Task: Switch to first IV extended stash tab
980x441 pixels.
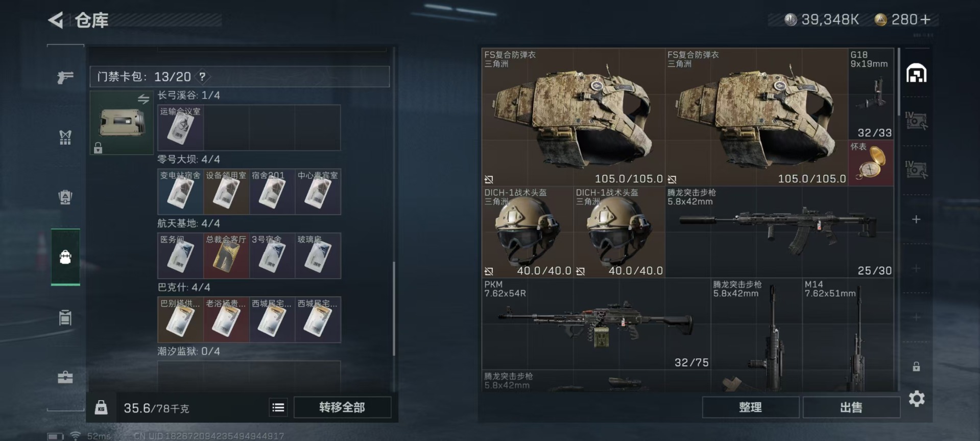Action: click(916, 121)
